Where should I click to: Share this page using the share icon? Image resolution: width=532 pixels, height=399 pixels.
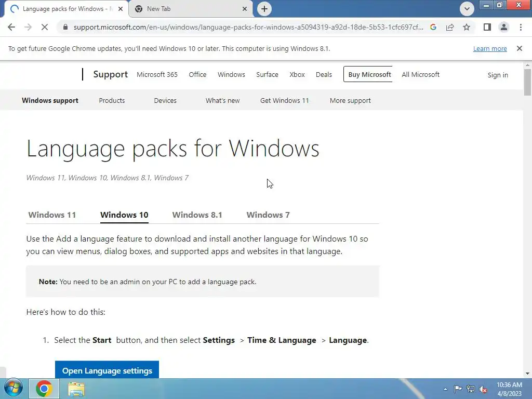(x=450, y=27)
